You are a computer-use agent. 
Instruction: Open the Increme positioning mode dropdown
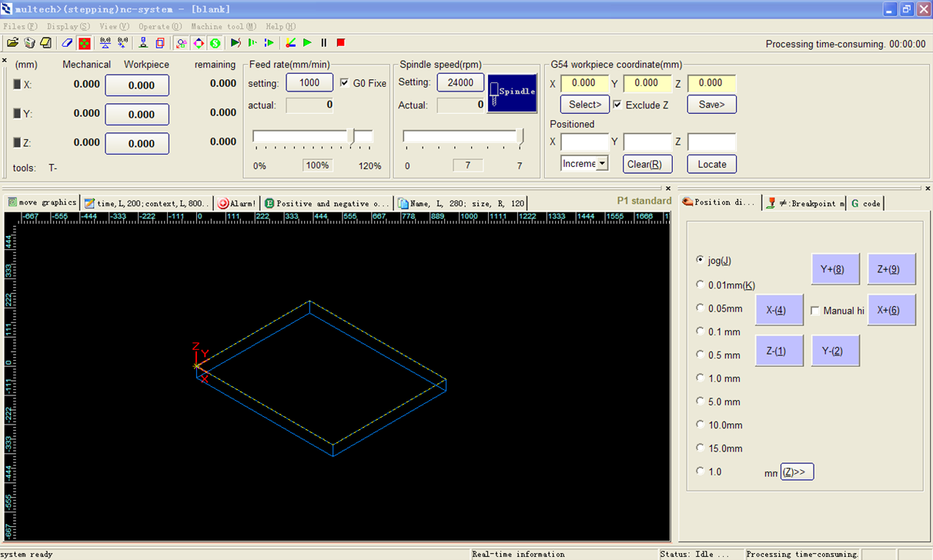pyautogui.click(x=602, y=163)
